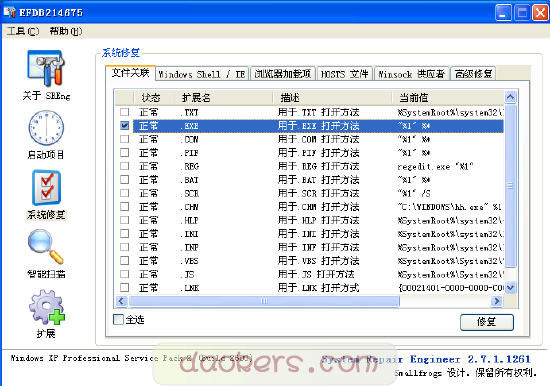550x386 pixels.
Task: Select the 'C:\WINDOWS\hh.exe' value cell
Action: click(x=449, y=207)
